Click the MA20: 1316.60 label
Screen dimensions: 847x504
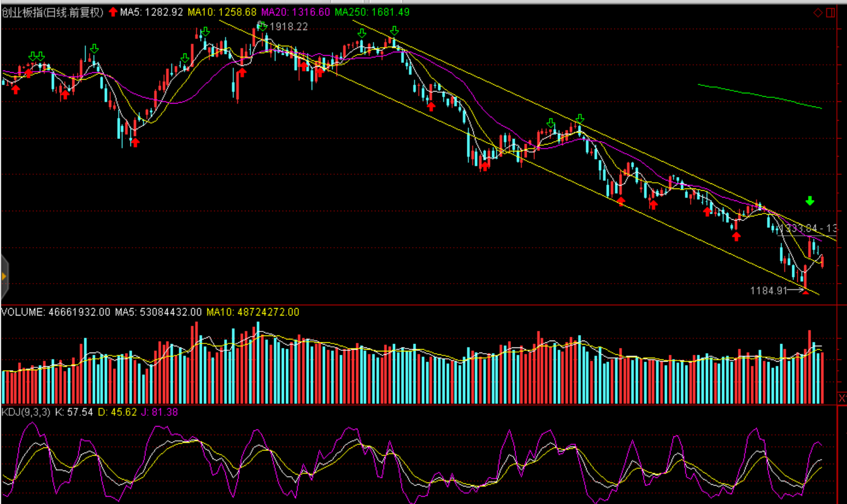pyautogui.click(x=295, y=12)
